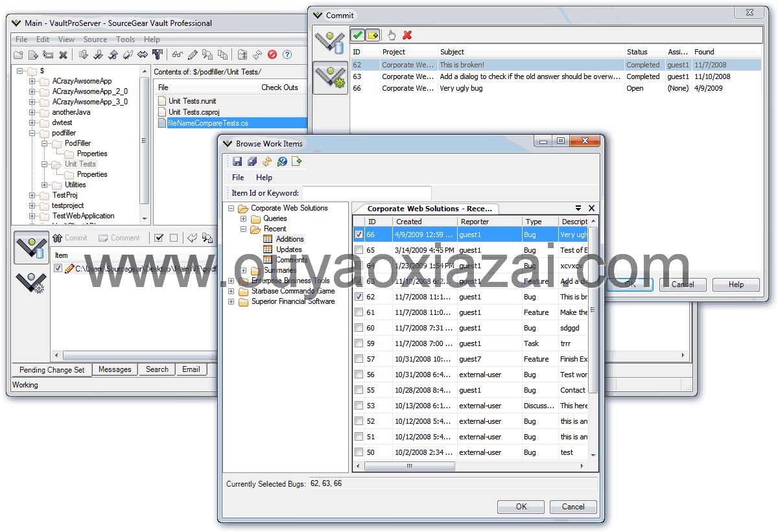Click the pencil Edit File icon in Main toolbar
Viewport: 778px width, 532px height.
pos(193,55)
